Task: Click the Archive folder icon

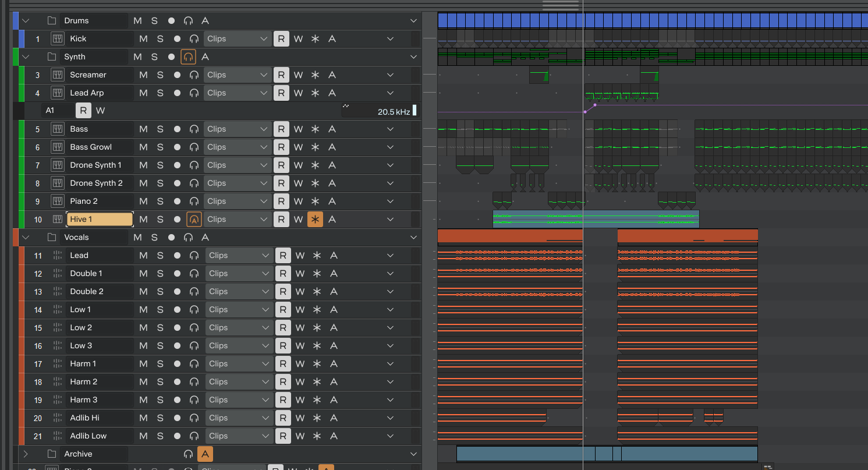Action: pyautogui.click(x=52, y=454)
